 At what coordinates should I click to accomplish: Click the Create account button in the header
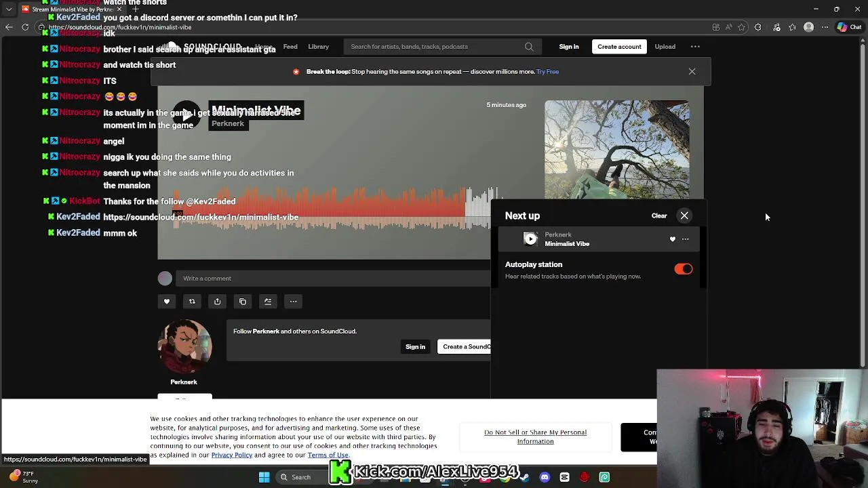[x=619, y=47]
